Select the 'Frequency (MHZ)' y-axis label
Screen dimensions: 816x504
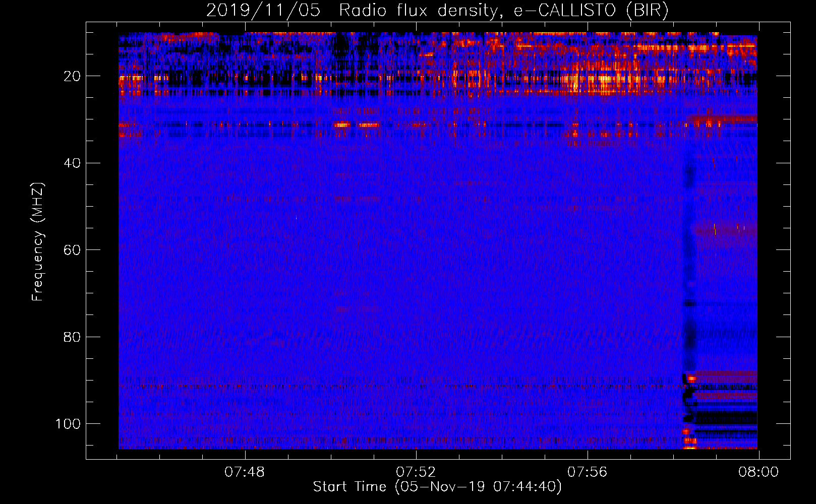[38, 242]
